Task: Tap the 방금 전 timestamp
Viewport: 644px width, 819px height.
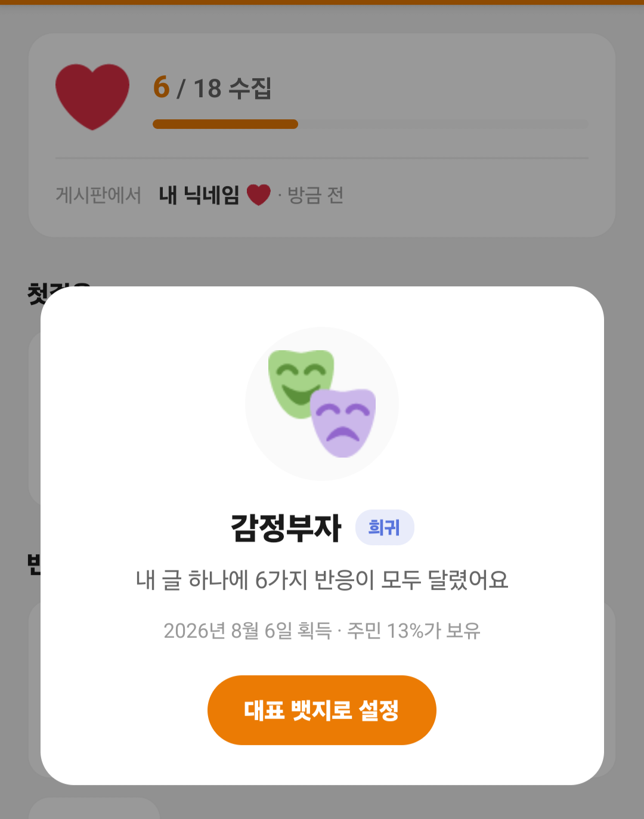Action: [315, 195]
